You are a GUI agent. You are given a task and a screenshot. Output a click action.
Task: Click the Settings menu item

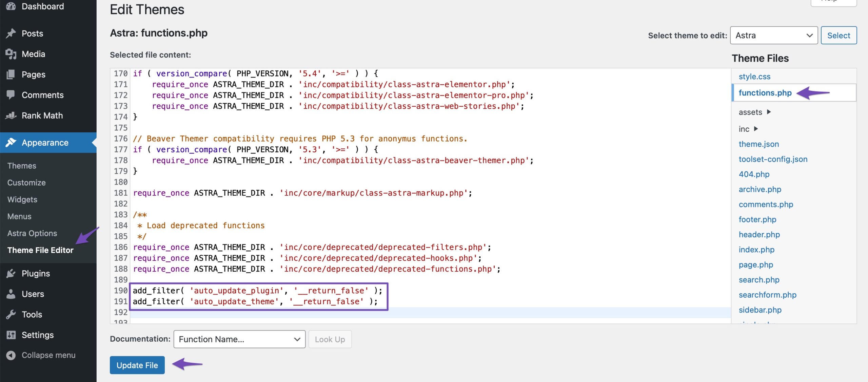coord(38,336)
